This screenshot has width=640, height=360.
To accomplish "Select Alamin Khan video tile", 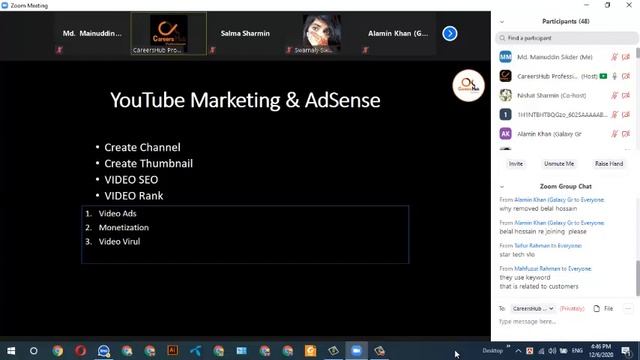I will tap(398, 33).
